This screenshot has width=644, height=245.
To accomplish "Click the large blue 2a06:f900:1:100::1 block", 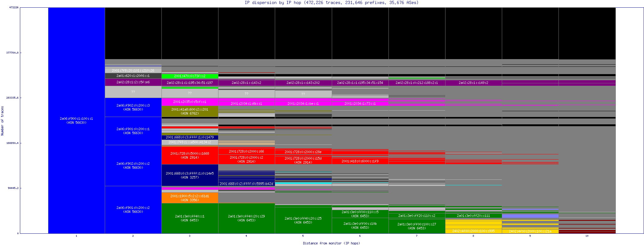I will pos(76,120).
